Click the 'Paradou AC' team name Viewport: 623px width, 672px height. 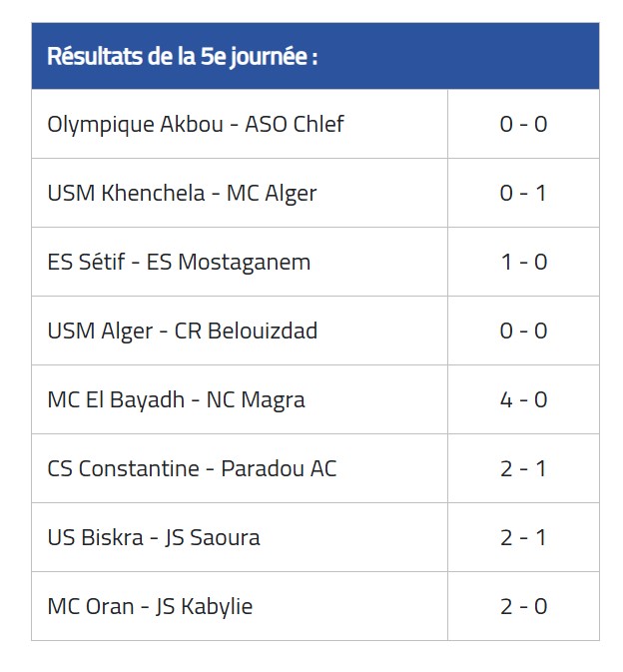(x=279, y=468)
